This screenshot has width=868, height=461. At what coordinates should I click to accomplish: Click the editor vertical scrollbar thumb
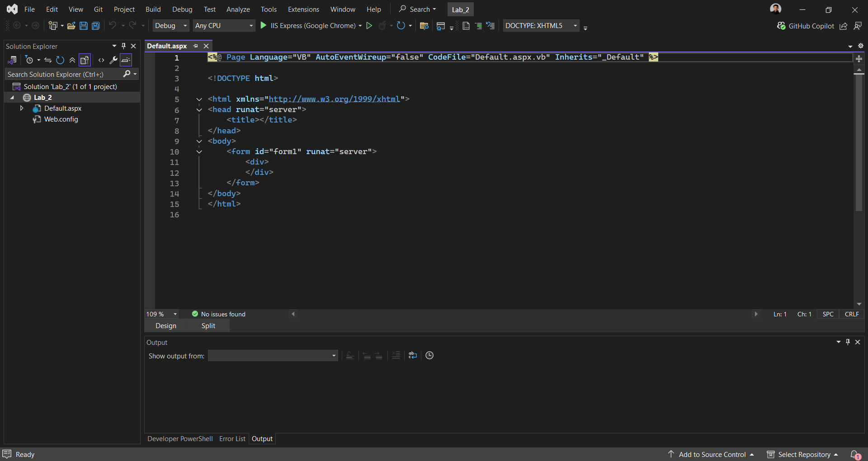tap(859, 142)
